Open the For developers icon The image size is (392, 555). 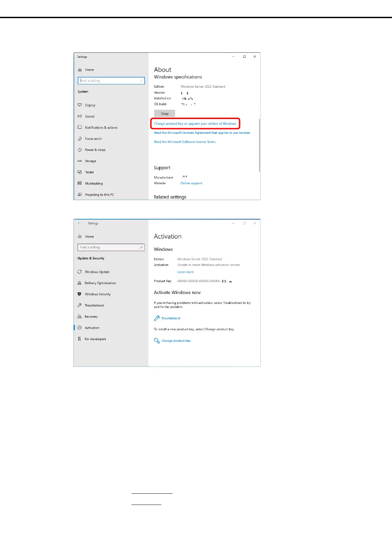pos(79,339)
